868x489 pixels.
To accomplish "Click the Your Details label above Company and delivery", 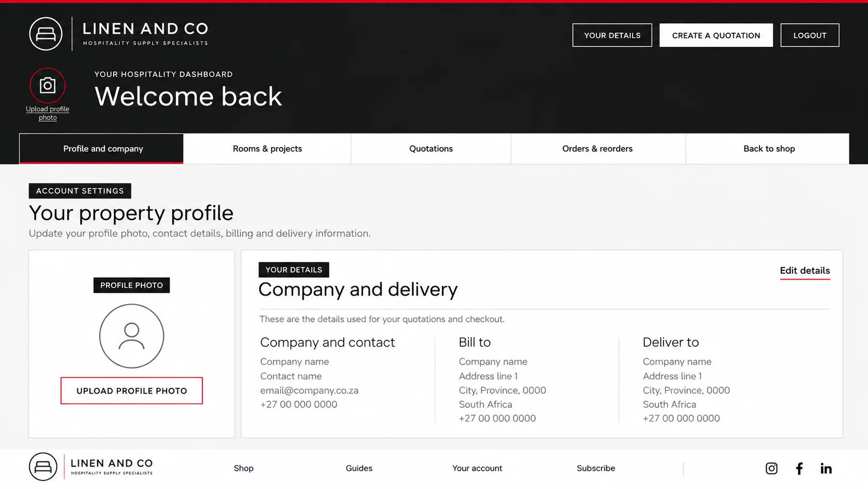I will point(294,270).
